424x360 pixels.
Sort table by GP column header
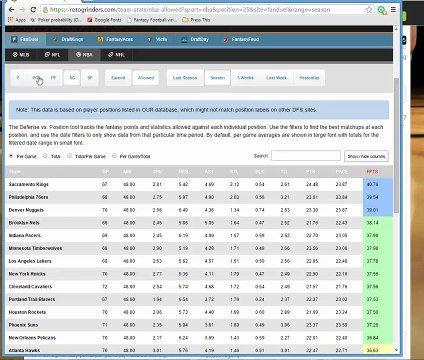coord(105,172)
